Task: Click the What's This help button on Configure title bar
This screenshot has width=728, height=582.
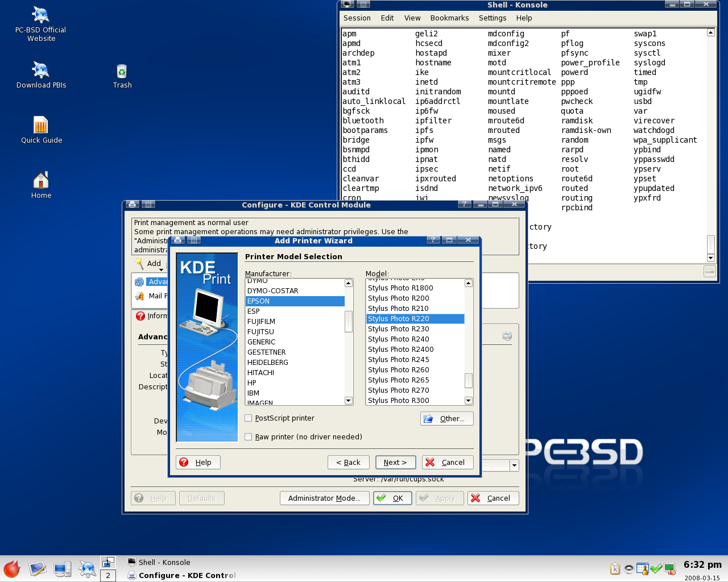Action: (x=464, y=205)
